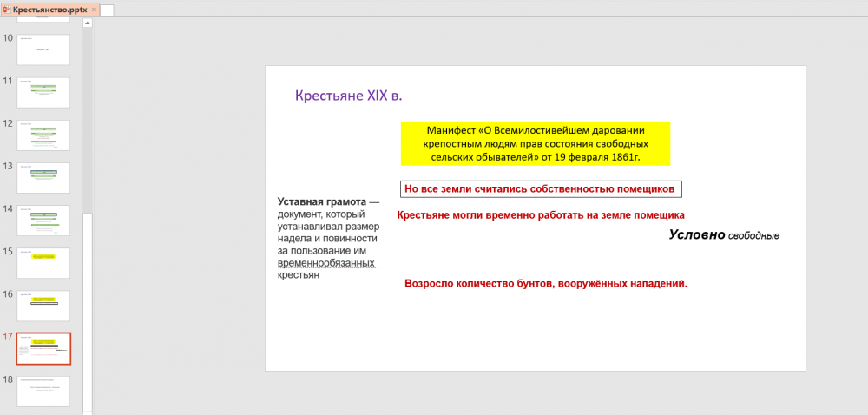Click the "Условно свободные" italic text
Screen dimensions: 868x415
click(724, 235)
